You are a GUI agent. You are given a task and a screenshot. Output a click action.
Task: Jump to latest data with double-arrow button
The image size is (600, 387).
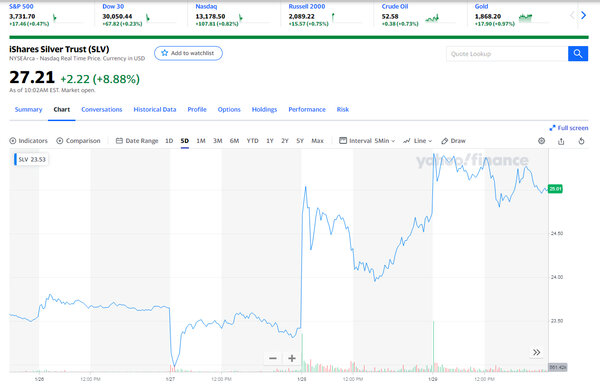[536, 352]
